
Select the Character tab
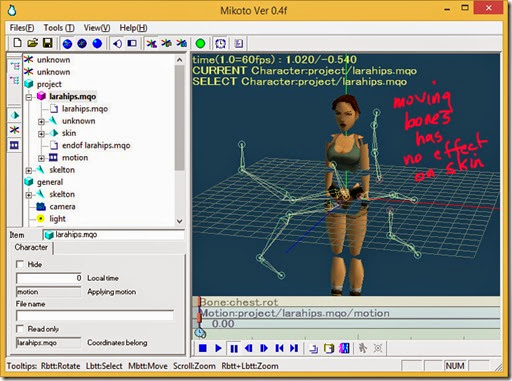31,247
